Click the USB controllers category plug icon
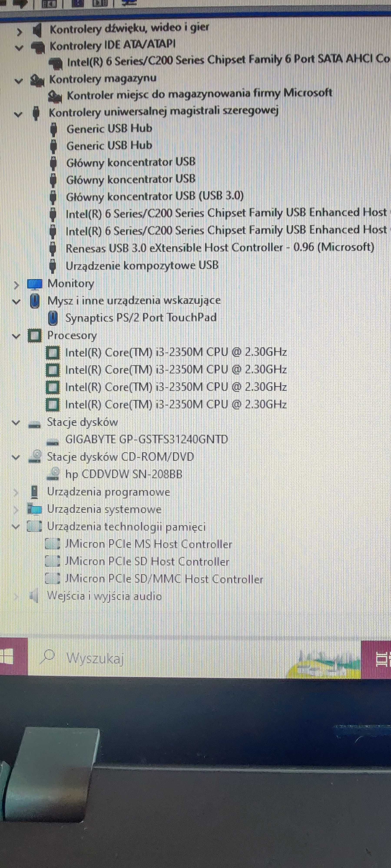Viewport: 391px width, 868px height. (x=36, y=113)
